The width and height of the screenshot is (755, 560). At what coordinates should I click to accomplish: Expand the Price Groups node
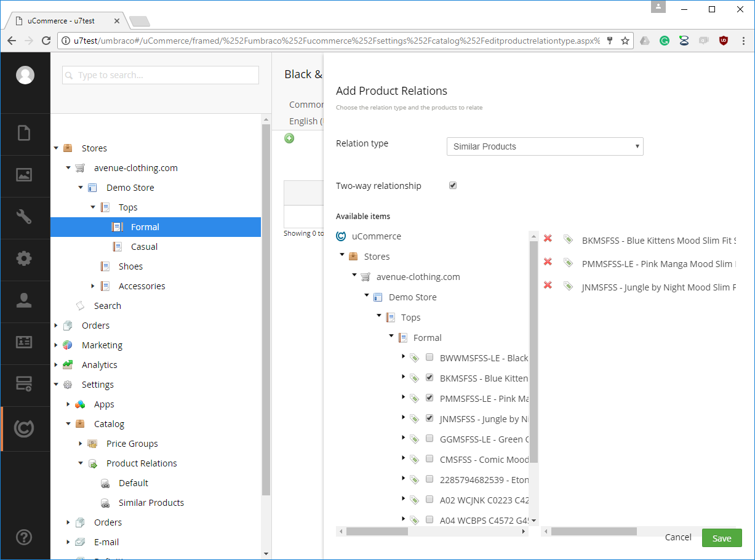(x=81, y=443)
